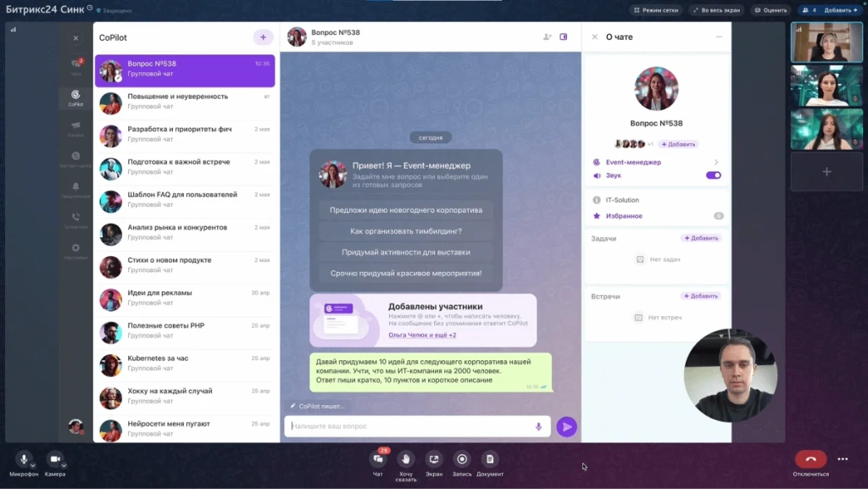
Task: Click the raise hand "Хочу сказать" icon
Action: point(406,458)
